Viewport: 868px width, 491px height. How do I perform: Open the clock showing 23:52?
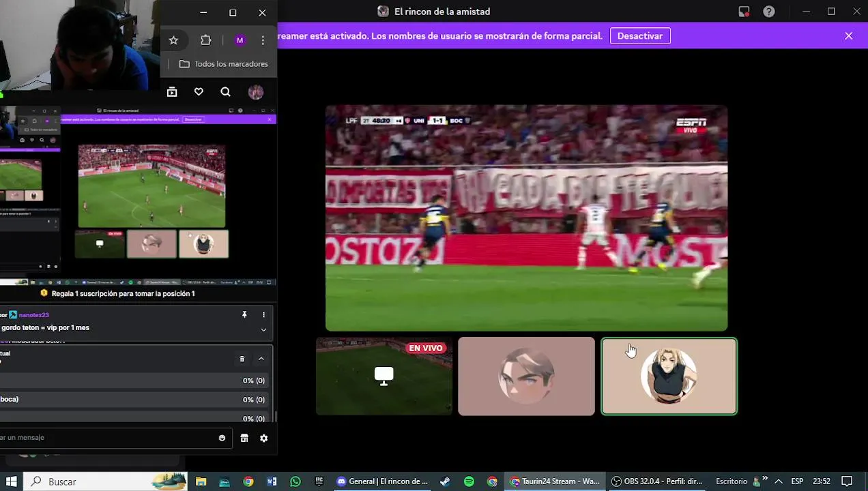tap(822, 481)
